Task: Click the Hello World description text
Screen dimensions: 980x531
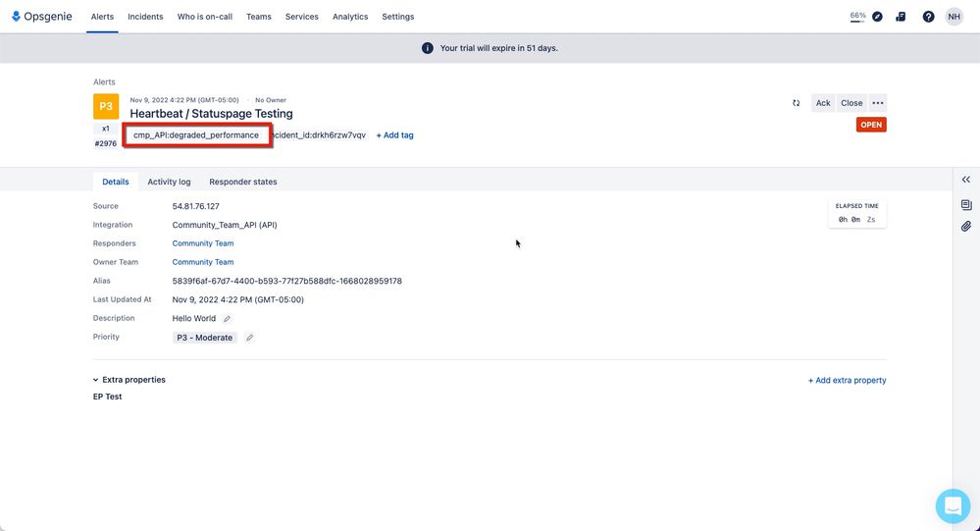Action: point(194,318)
